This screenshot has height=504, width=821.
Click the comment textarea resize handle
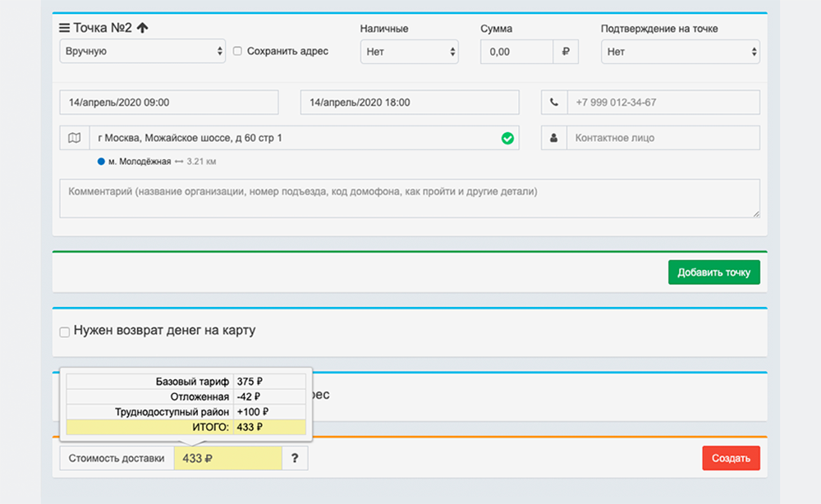coord(755,213)
